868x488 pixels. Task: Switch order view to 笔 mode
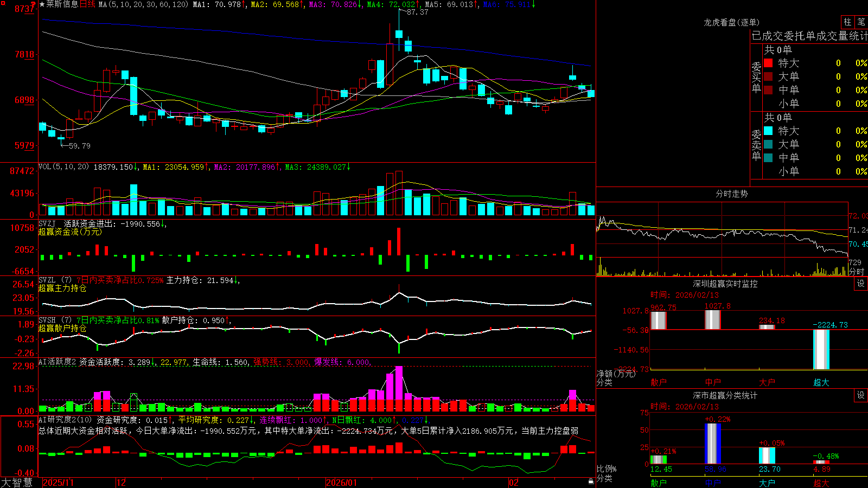(x=861, y=22)
